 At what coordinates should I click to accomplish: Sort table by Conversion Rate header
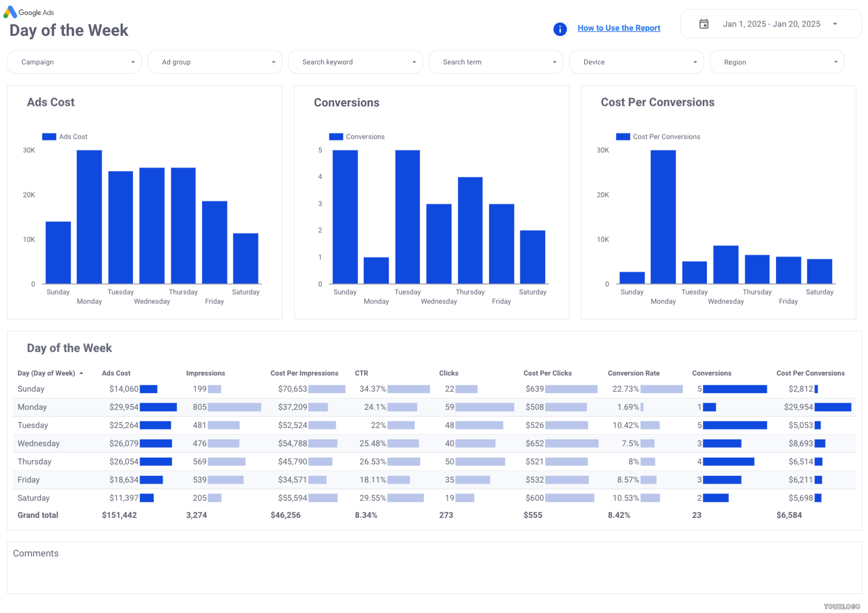[634, 373]
